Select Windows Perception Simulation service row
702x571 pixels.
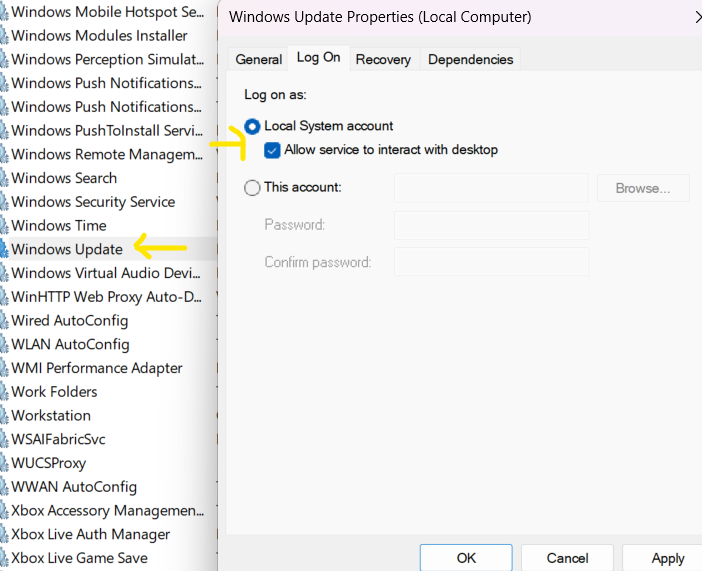107,59
